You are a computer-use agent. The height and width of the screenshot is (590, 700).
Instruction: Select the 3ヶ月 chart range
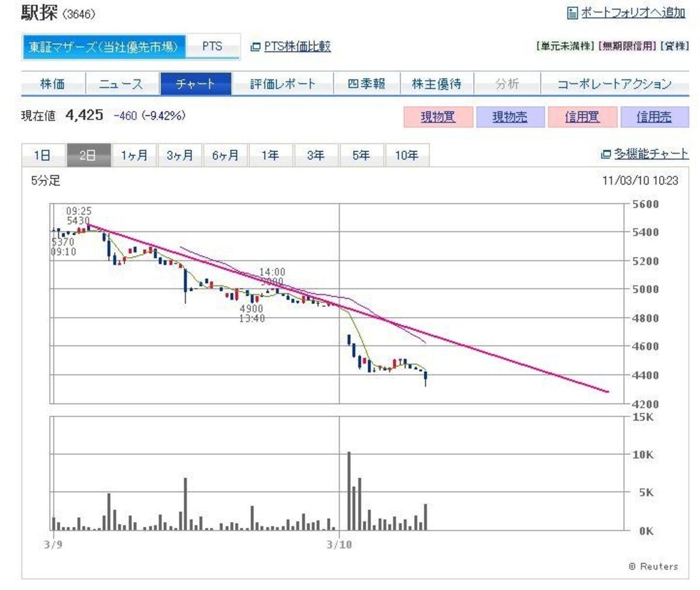point(180,156)
